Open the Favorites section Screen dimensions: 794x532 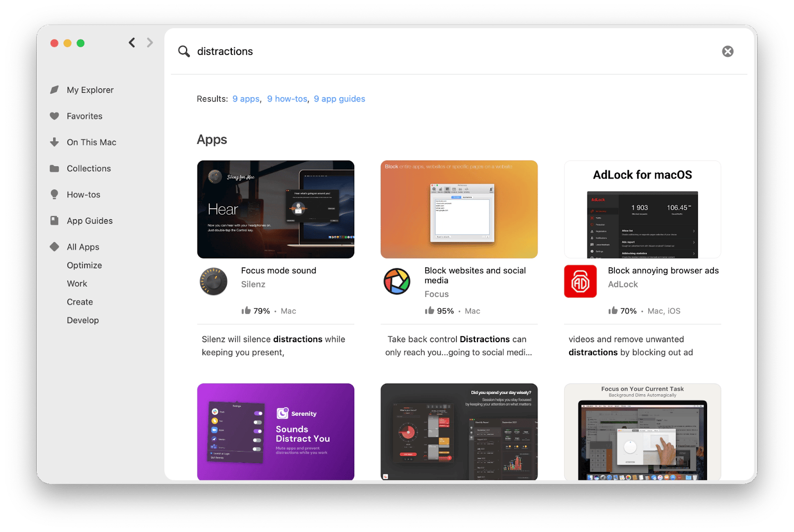[x=85, y=116]
